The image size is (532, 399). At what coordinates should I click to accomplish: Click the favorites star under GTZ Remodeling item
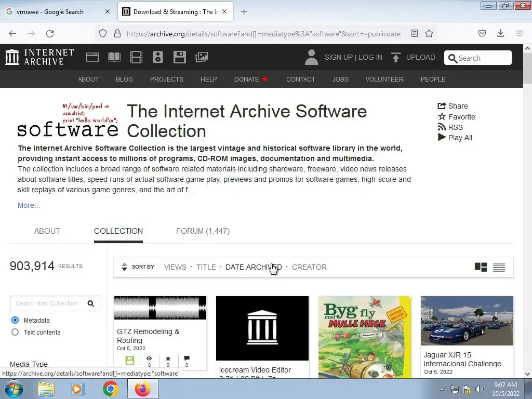pos(168,358)
